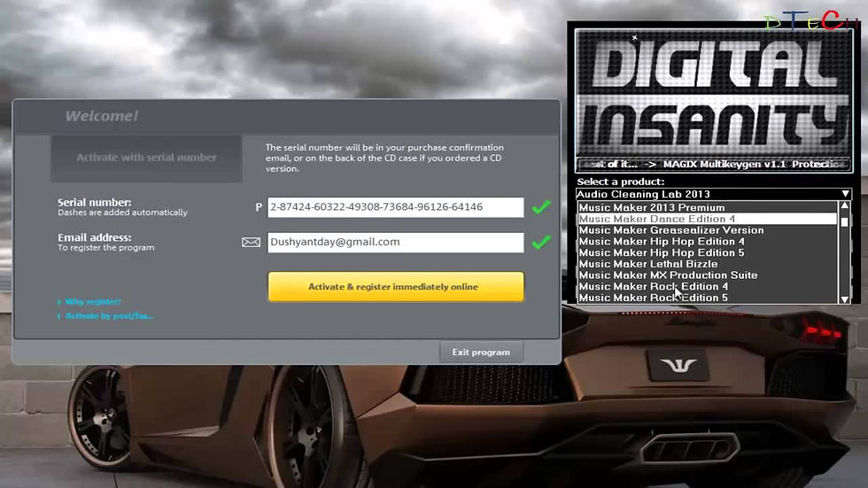Select Music Maker Rock Edition 4

point(707,286)
